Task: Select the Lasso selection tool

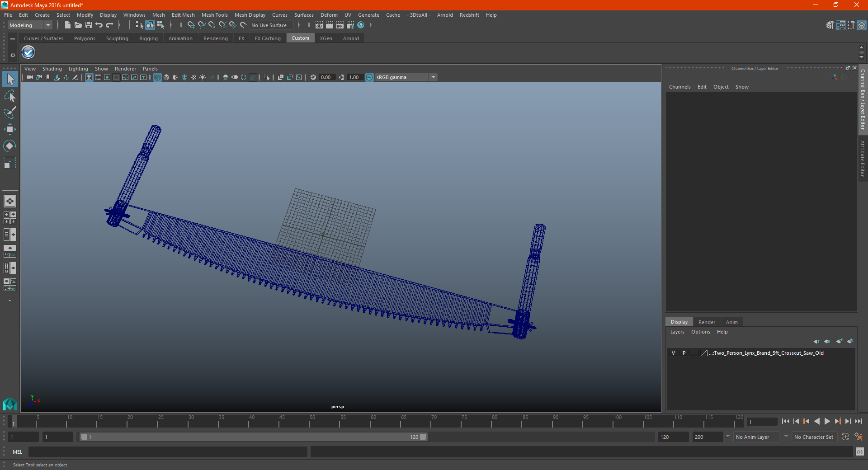Action: (x=10, y=96)
